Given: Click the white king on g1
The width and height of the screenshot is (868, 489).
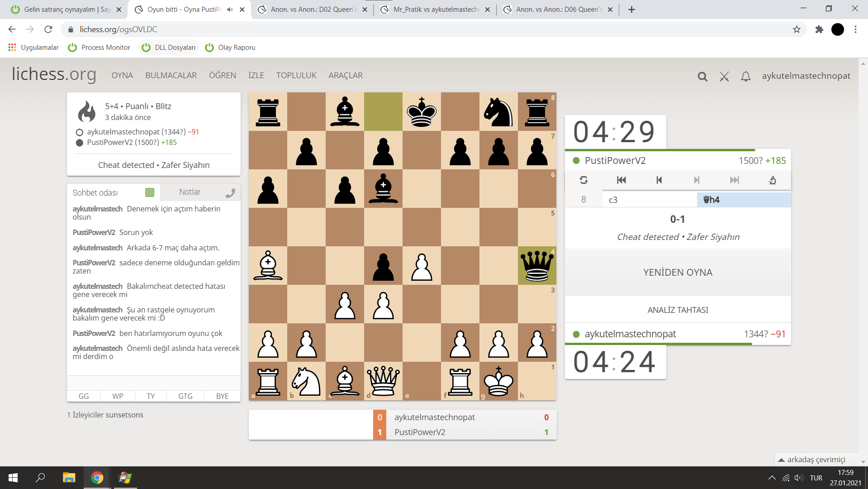Looking at the screenshot, I should (498, 381).
